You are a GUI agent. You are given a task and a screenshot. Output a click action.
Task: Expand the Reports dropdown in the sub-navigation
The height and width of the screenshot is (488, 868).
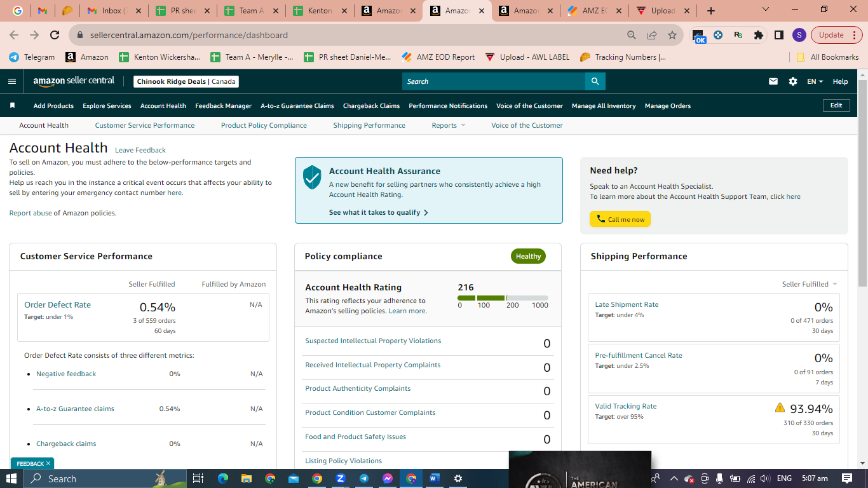449,125
